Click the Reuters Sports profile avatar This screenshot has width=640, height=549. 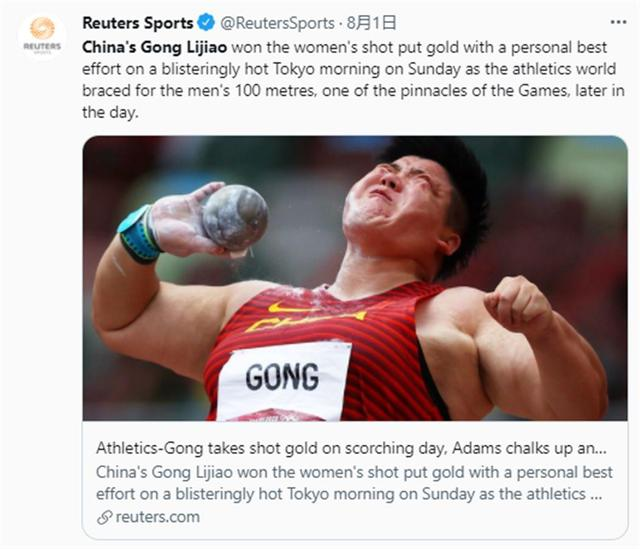42,37
